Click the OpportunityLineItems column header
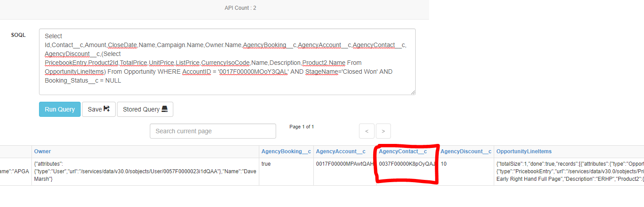This screenshot has width=644, height=207. (524, 151)
